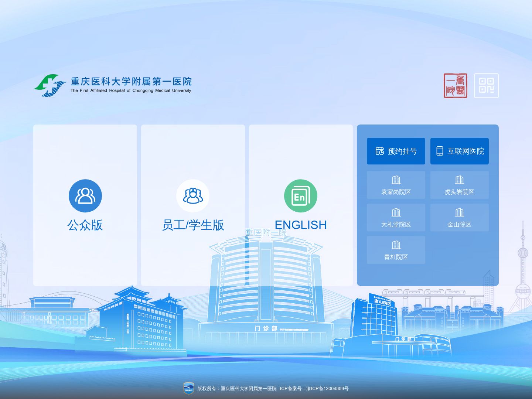Click the red seal stamp logo
This screenshot has width=532, height=399.
(x=456, y=86)
